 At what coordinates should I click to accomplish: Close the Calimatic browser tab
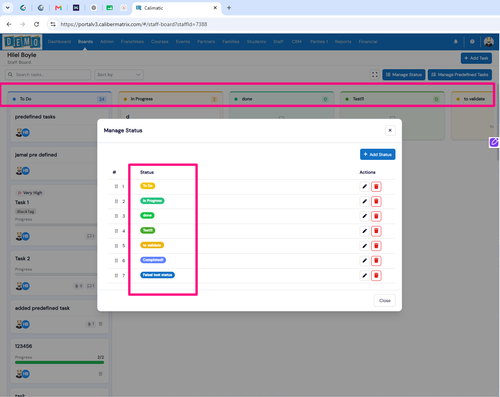click(x=215, y=8)
